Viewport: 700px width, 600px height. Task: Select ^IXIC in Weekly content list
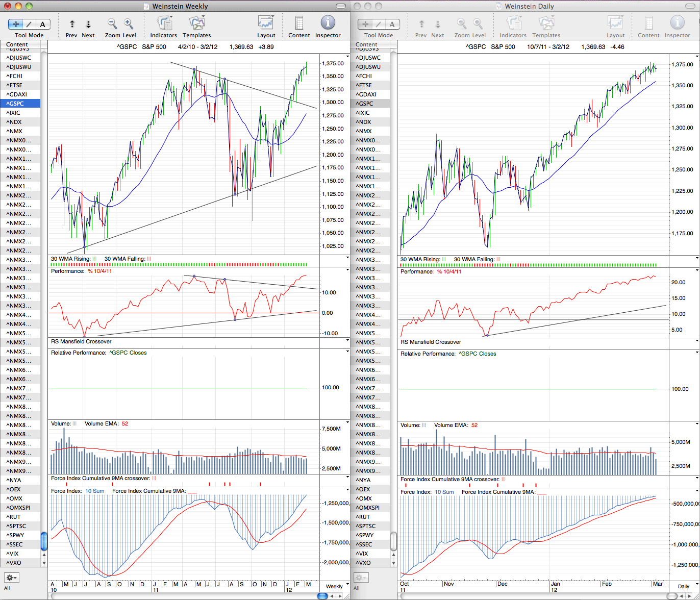point(20,113)
